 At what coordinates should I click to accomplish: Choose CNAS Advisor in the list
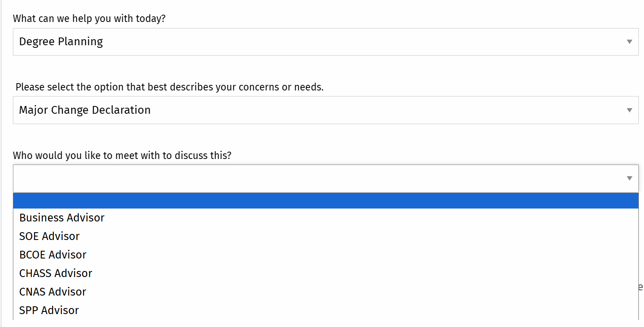pos(53,292)
